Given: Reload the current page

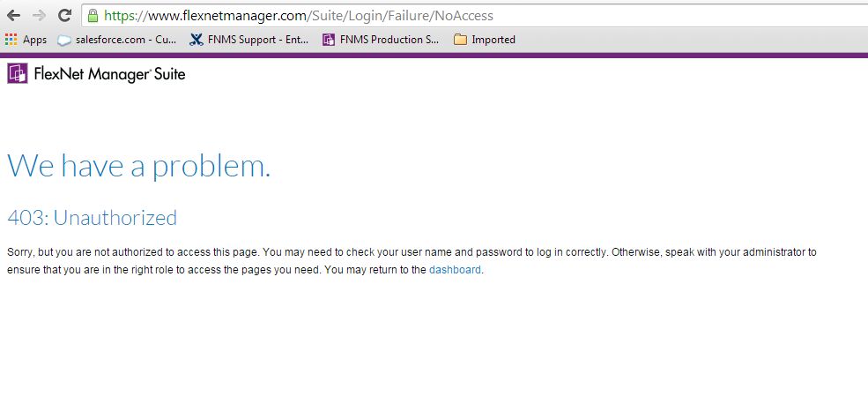Looking at the screenshot, I should point(64,15).
